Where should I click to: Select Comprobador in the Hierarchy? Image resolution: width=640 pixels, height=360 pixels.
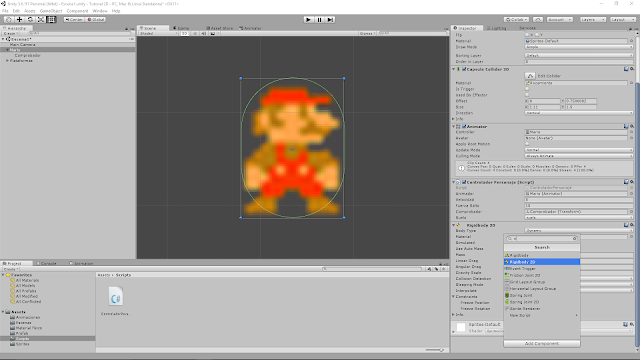(27, 55)
